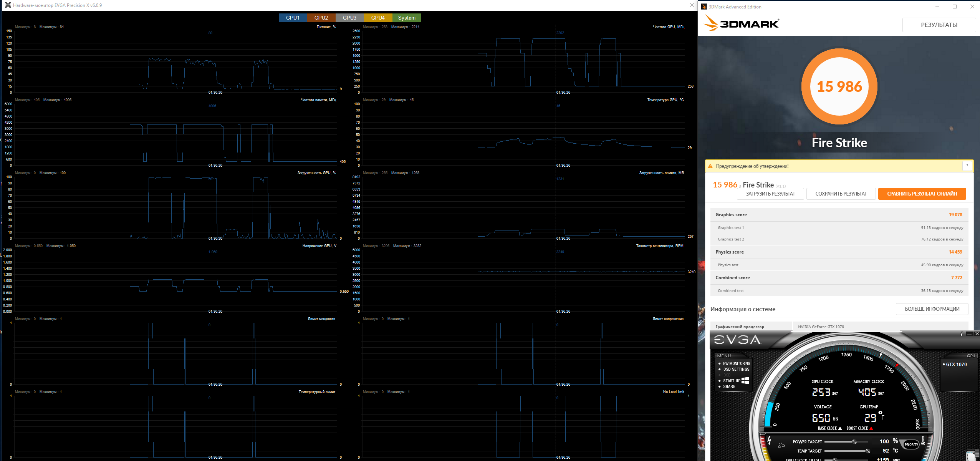Click the power/temp link chain icon
Viewport: 980px width, 461px height.
781,446
